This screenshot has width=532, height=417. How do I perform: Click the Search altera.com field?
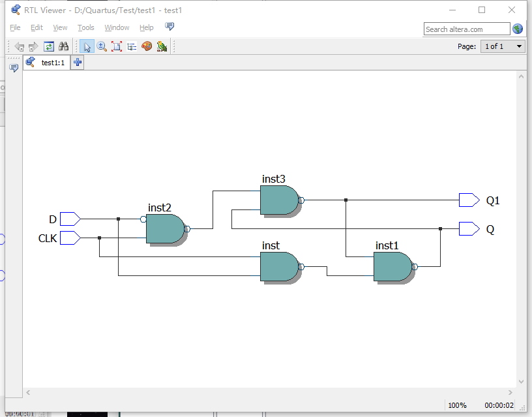(467, 29)
